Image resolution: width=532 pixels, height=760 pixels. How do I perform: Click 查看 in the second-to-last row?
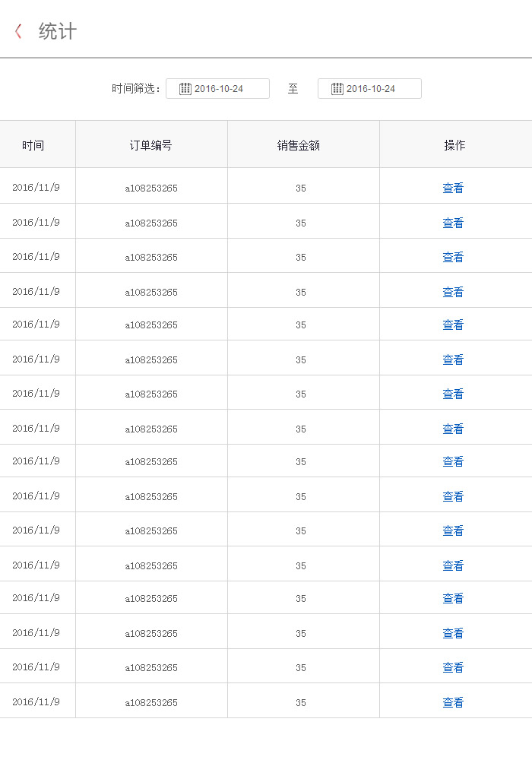[453, 668]
